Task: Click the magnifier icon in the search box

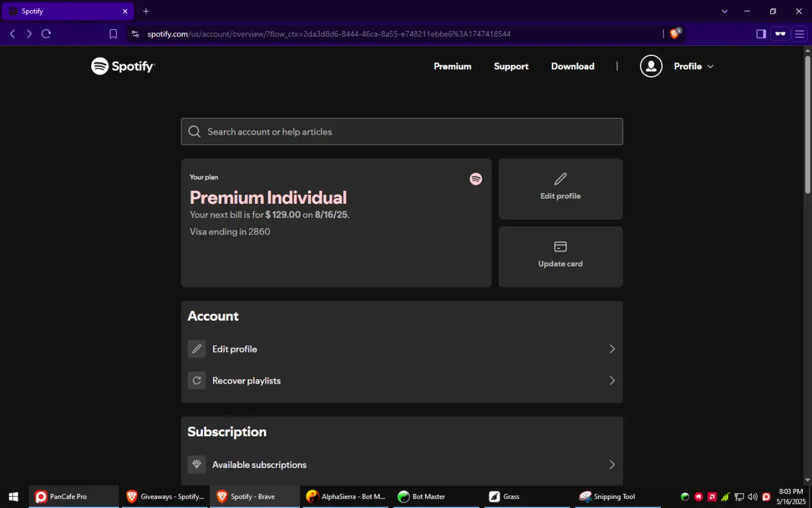Action: pyautogui.click(x=195, y=131)
